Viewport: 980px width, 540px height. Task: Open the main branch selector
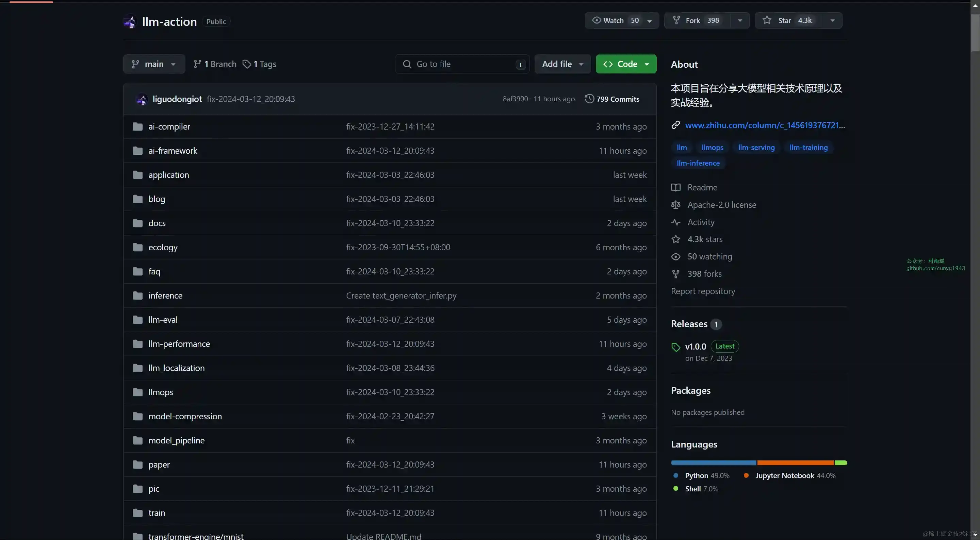coord(154,64)
